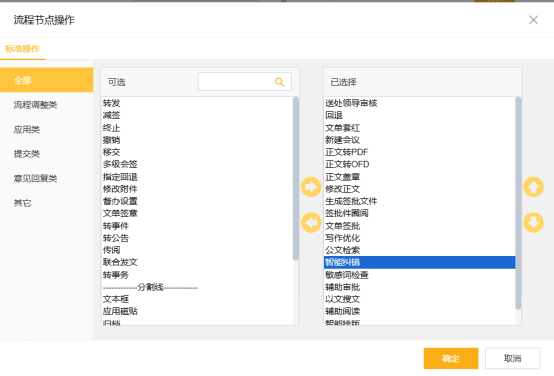This screenshot has width=554, height=376.
Task: Click the 可选 list scrollbar
Action: 296,179
